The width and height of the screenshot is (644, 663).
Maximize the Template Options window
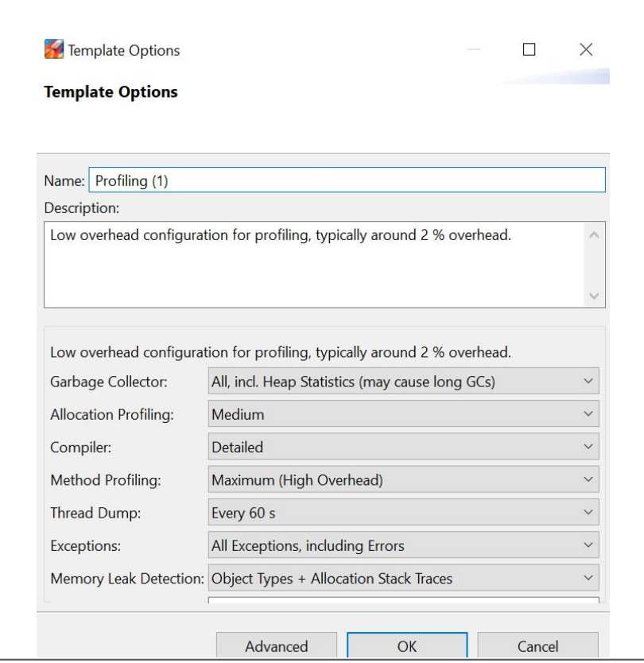point(529,49)
